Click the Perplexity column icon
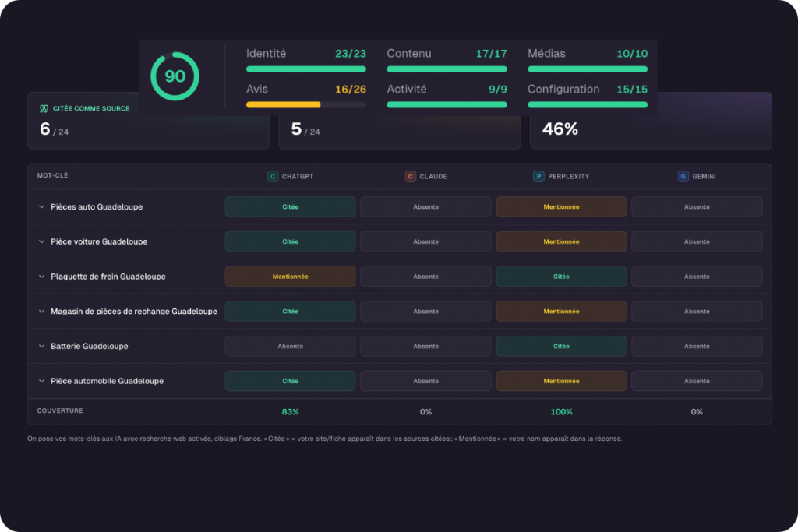 (x=538, y=177)
